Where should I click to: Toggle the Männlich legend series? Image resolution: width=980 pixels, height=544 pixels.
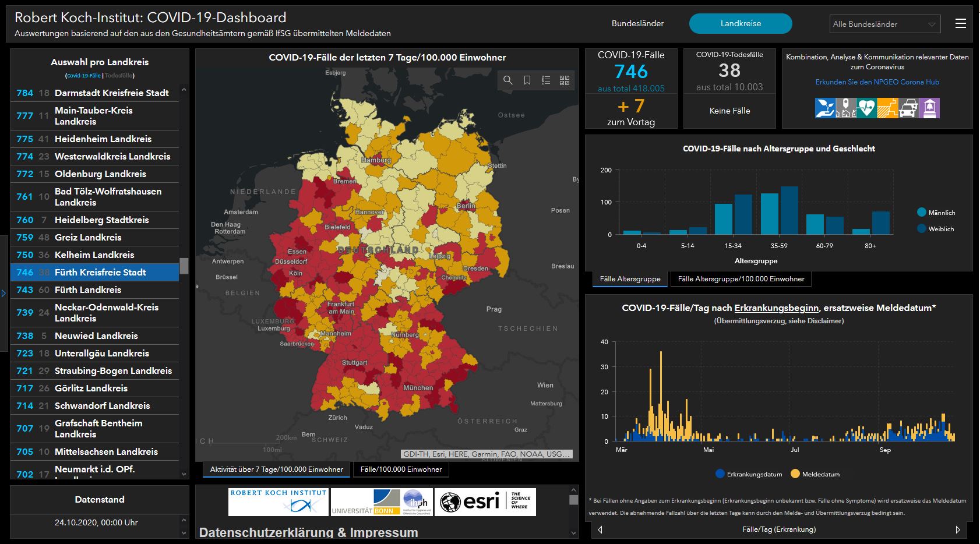922,213
